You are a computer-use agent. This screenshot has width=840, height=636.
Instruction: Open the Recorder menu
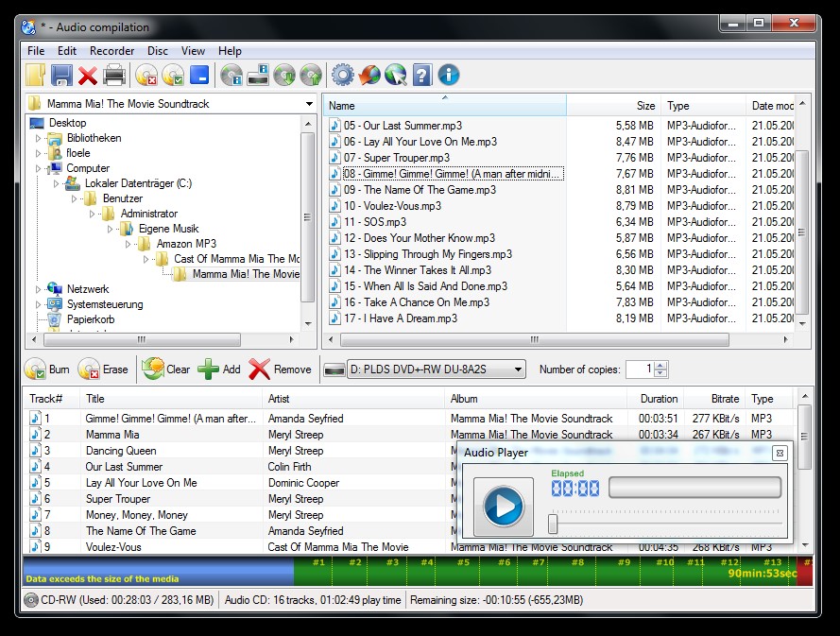pos(111,51)
